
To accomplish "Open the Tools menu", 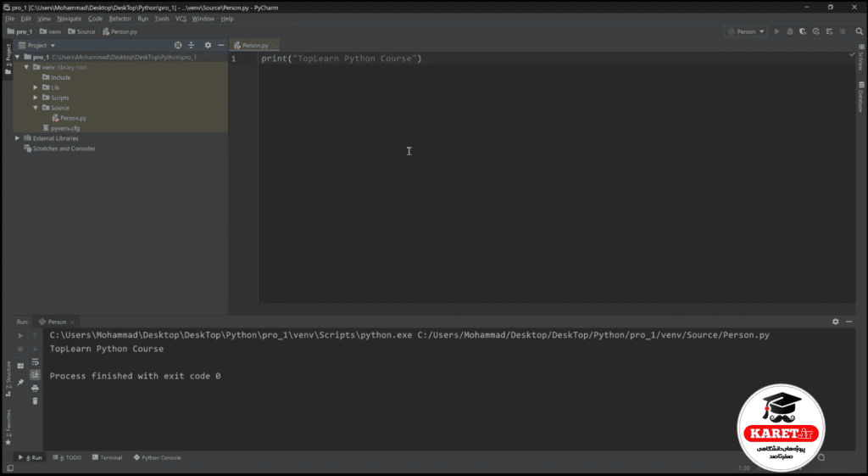I will pos(162,19).
